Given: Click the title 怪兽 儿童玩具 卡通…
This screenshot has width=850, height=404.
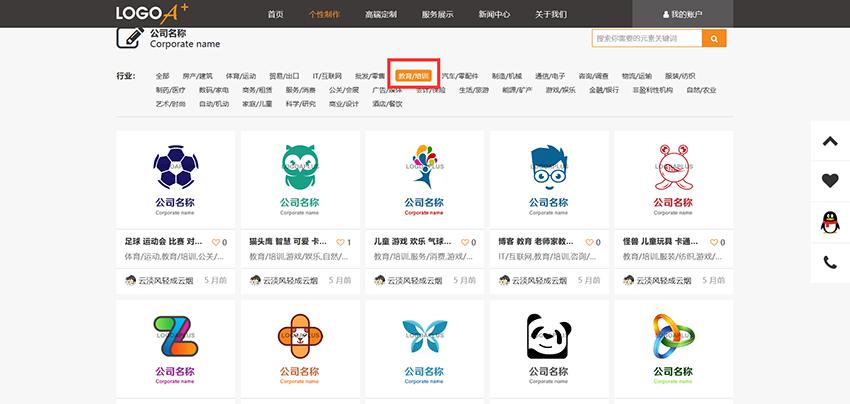Looking at the screenshot, I should click(661, 242).
